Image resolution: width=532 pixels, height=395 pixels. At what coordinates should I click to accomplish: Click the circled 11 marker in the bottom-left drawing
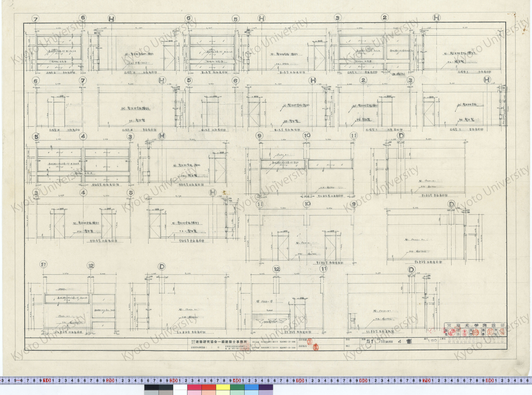coord(43,264)
